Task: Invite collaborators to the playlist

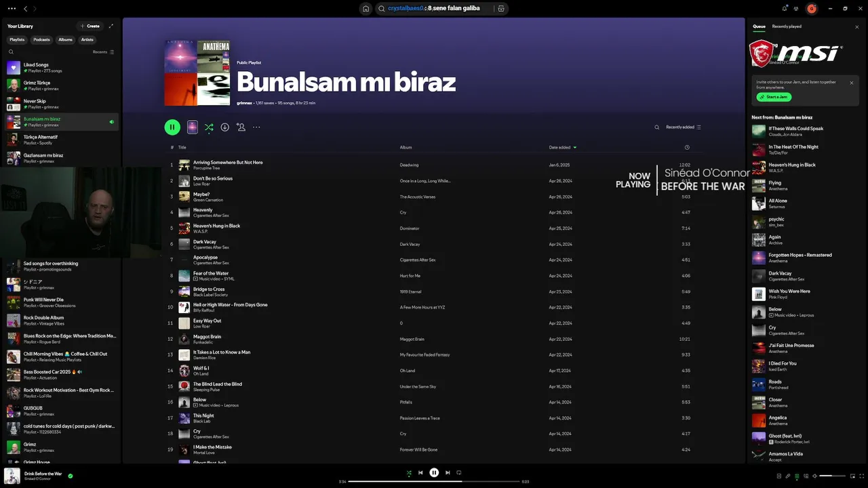Action: coord(241,127)
